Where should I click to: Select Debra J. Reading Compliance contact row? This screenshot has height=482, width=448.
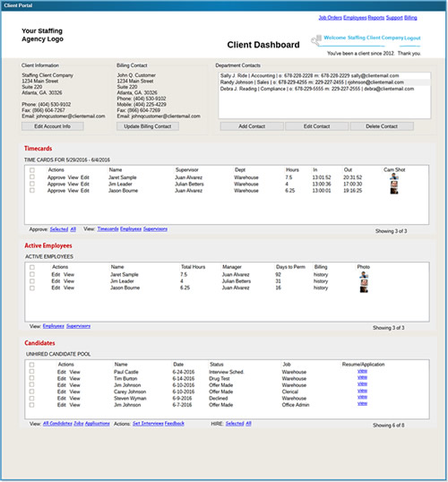click(x=324, y=89)
